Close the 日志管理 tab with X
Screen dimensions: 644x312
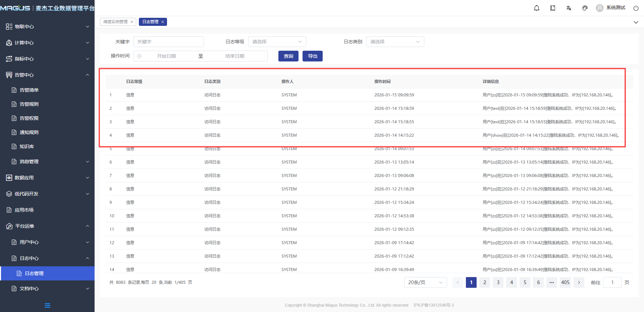pyautogui.click(x=163, y=22)
